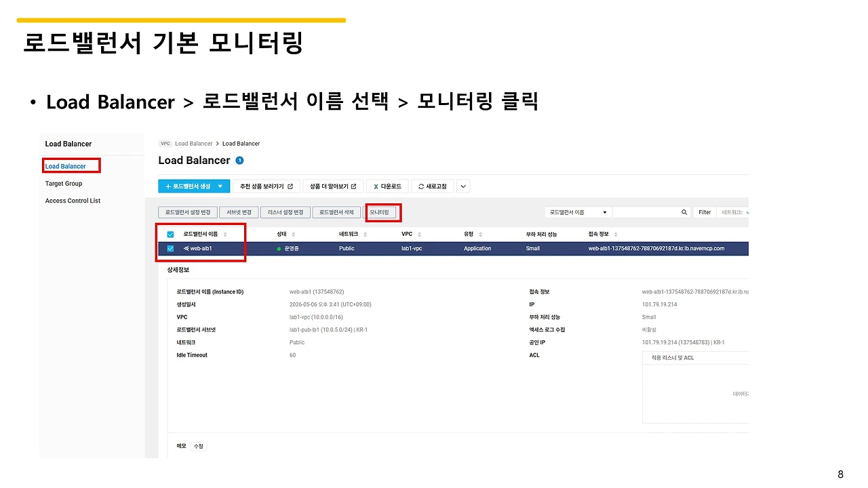
Task: Open the 네트워크 filter dropdown
Action: (734, 212)
